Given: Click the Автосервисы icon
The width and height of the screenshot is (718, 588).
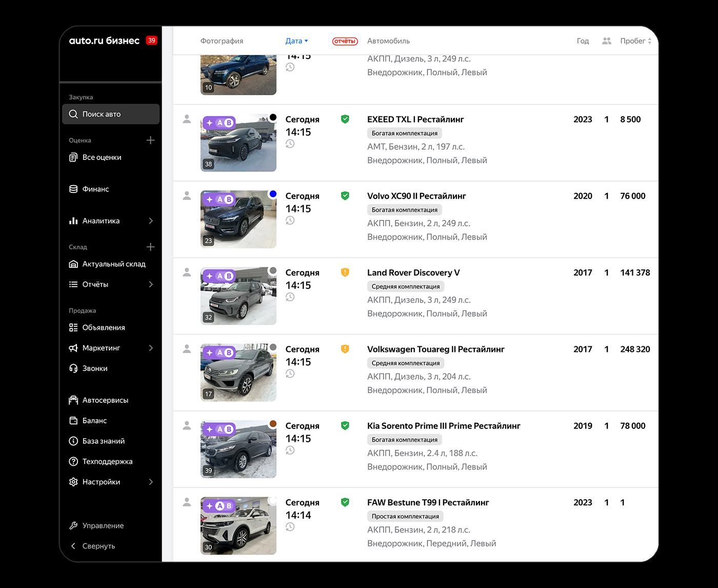Looking at the screenshot, I should click(73, 401).
